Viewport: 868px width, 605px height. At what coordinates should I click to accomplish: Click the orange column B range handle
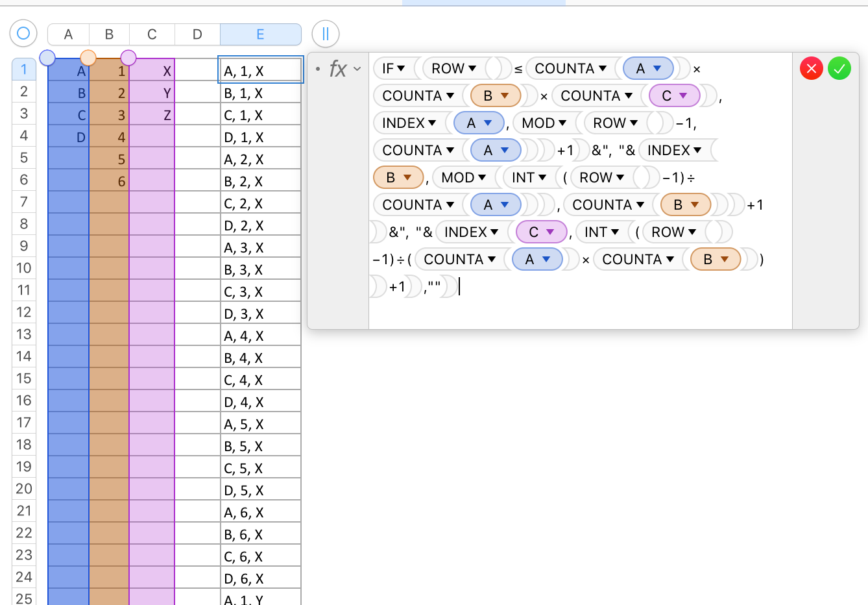(x=88, y=58)
